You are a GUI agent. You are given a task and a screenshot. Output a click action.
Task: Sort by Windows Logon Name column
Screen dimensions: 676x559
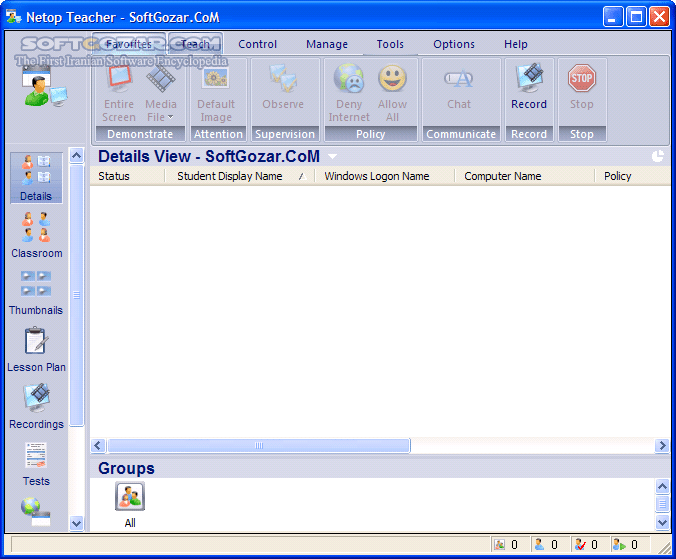click(385, 176)
